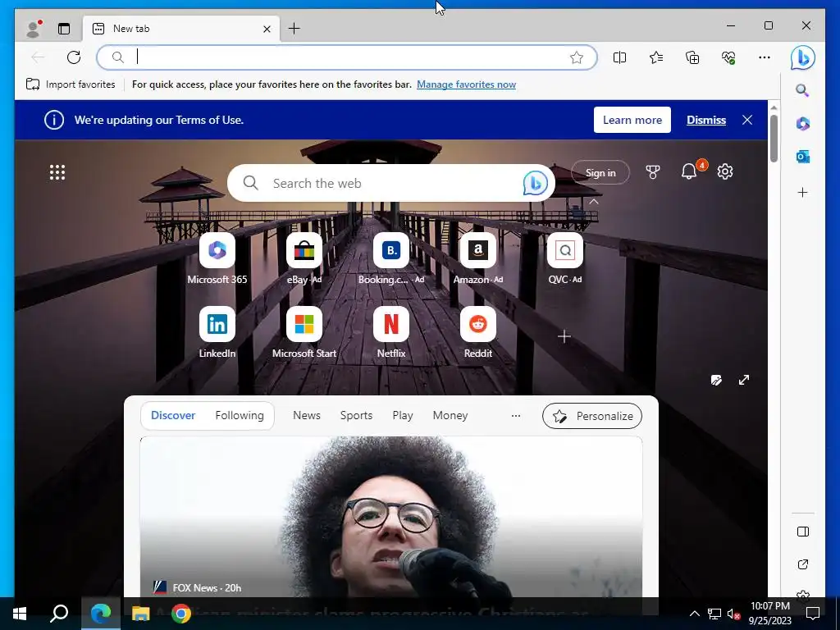This screenshot has height=630, width=840.
Task: Open the Edge profile icon
Action: click(33, 29)
